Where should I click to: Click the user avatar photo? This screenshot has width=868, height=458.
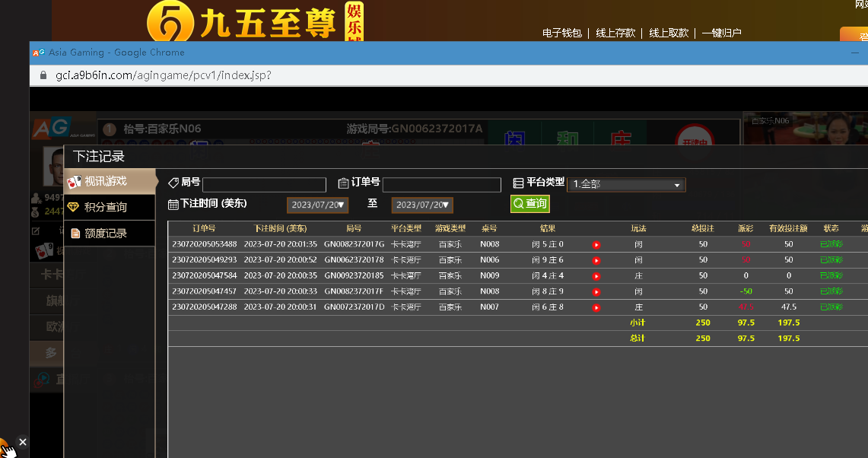click(54, 166)
